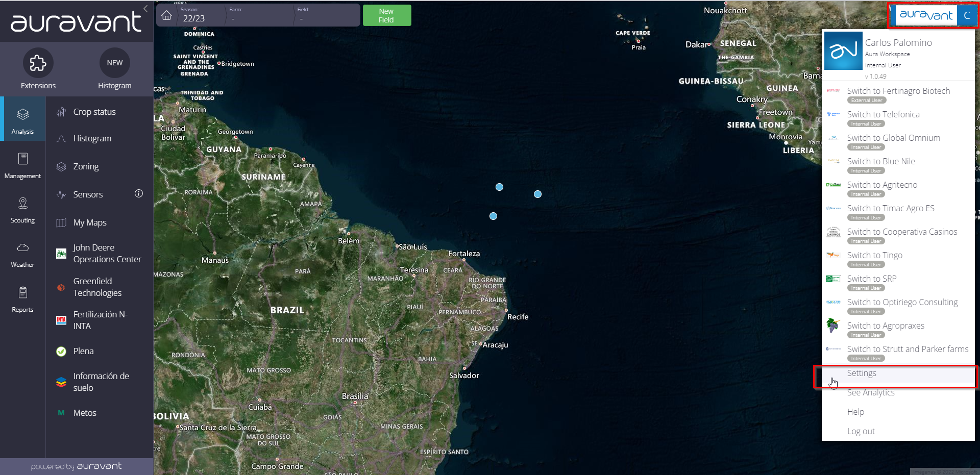This screenshot has height=475, width=980.
Task: Click the John Deere Operations Center icon
Action: 61,254
